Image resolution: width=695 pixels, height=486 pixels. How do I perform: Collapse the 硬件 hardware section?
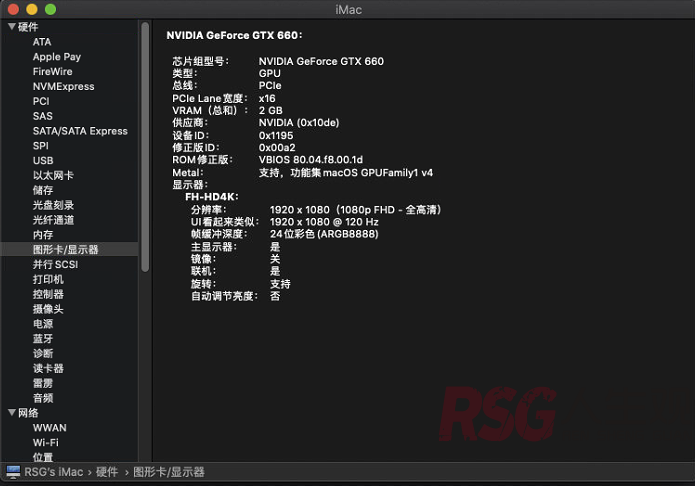tap(12, 27)
